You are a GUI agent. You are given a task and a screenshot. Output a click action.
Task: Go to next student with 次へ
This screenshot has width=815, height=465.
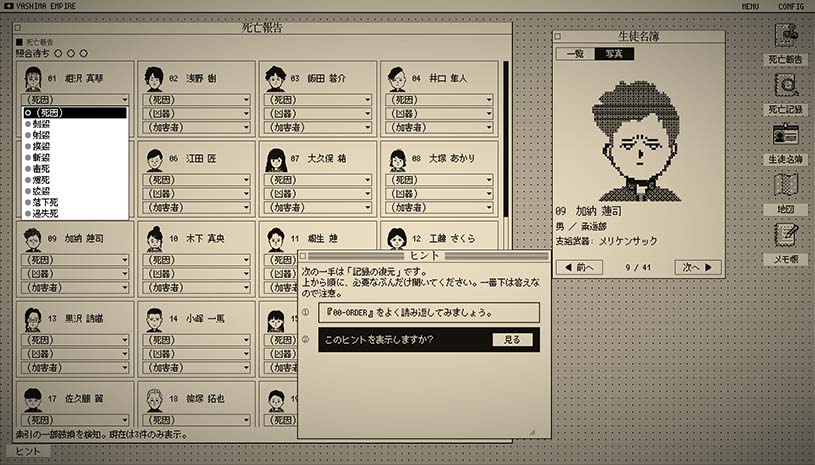(698, 268)
